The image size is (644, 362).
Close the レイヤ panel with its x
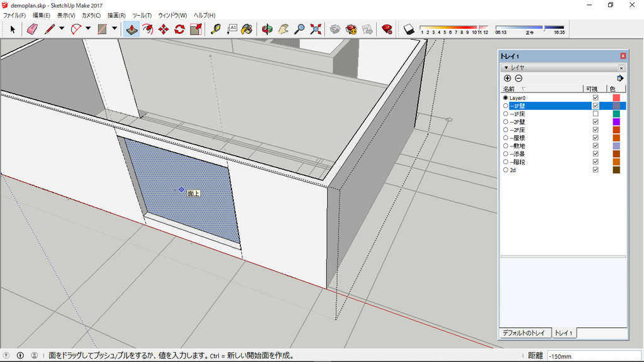tap(621, 68)
